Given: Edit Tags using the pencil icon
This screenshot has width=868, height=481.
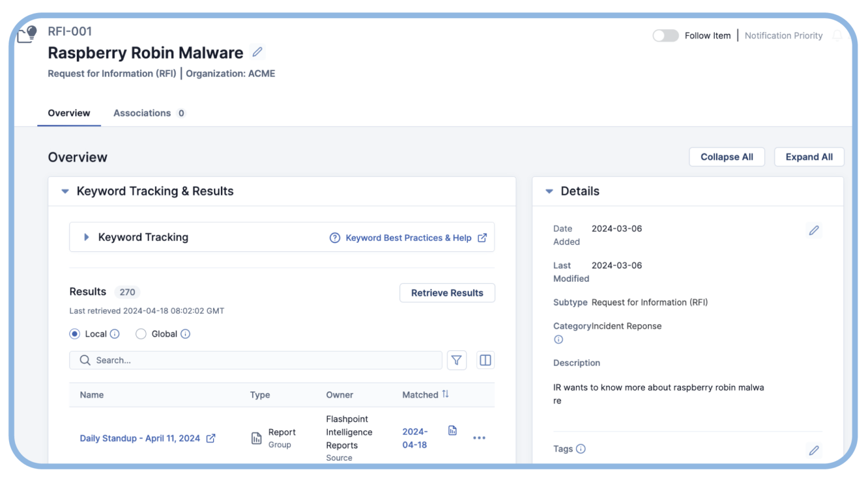Looking at the screenshot, I should 814,450.
